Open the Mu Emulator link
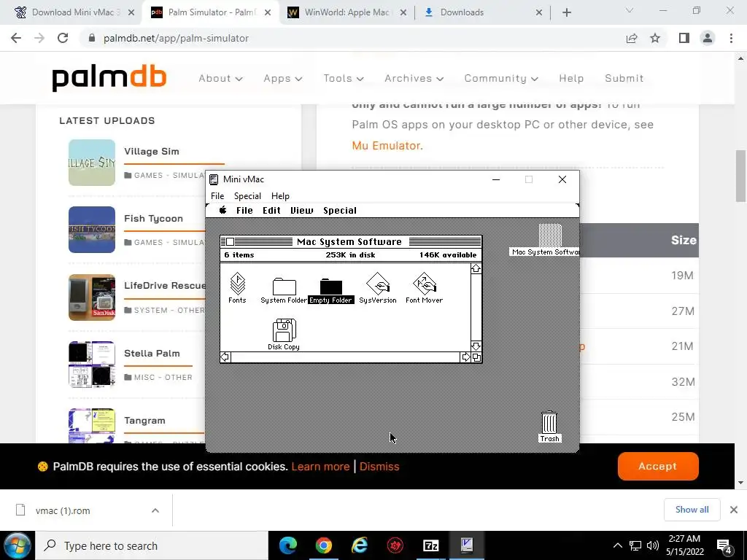Viewport: 747px width, 560px height. pos(387,145)
